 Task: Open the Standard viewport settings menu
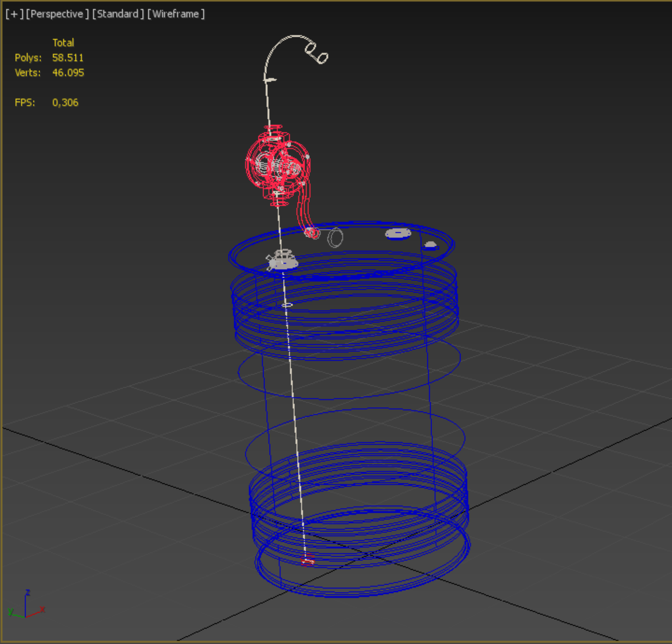click(118, 14)
